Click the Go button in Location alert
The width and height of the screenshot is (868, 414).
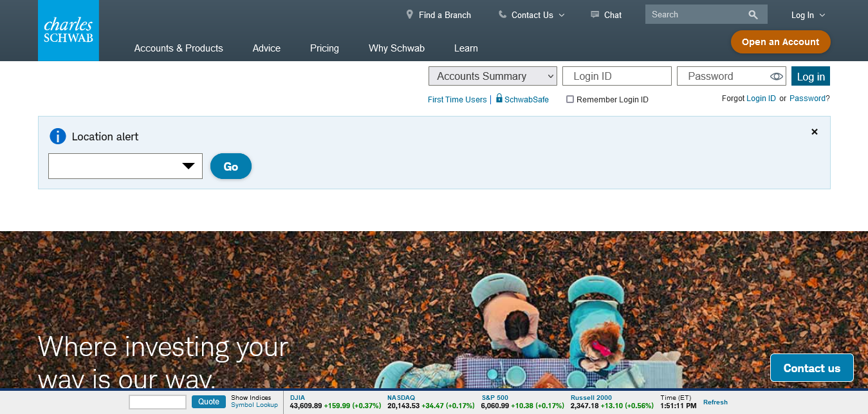click(231, 166)
